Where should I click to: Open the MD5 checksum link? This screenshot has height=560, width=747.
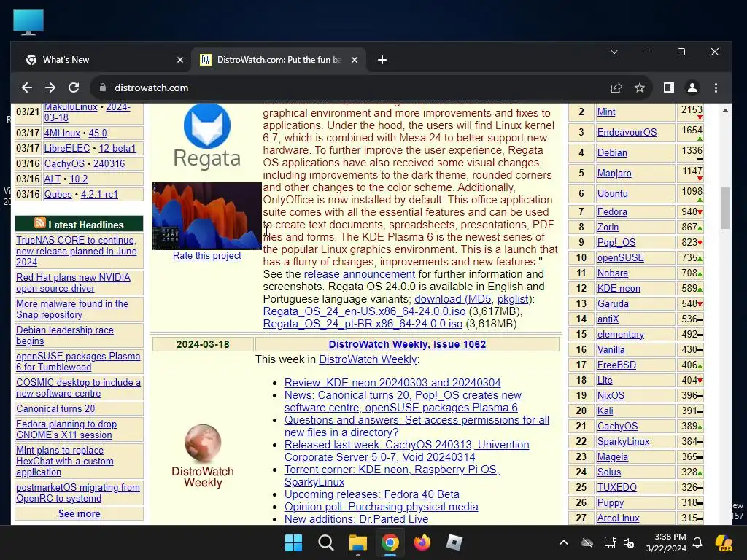click(479, 299)
